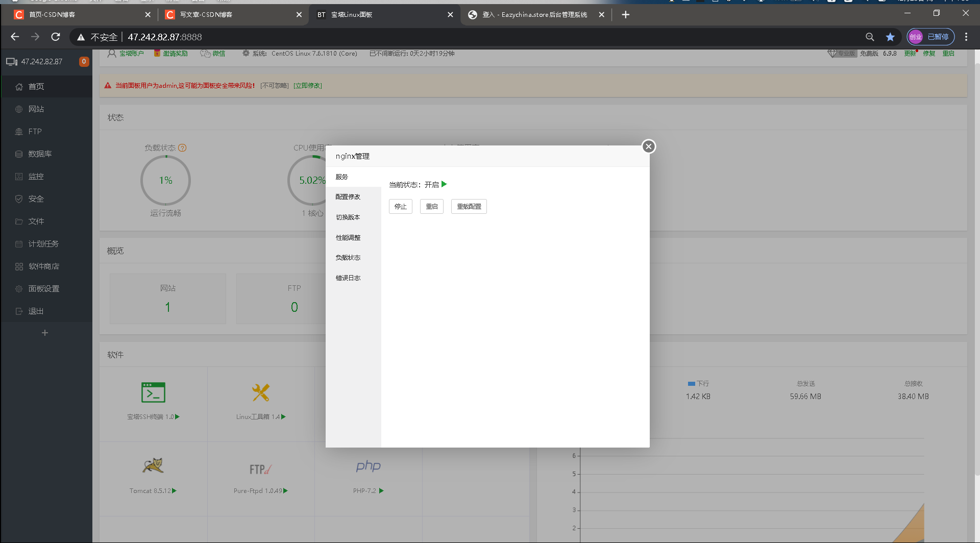980x543 pixels.
Task: Click the 宝塔账户 link in the top bar
Action: click(x=132, y=54)
